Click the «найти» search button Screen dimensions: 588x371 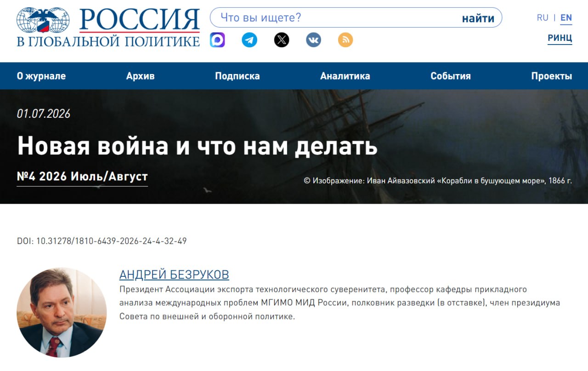click(x=478, y=18)
